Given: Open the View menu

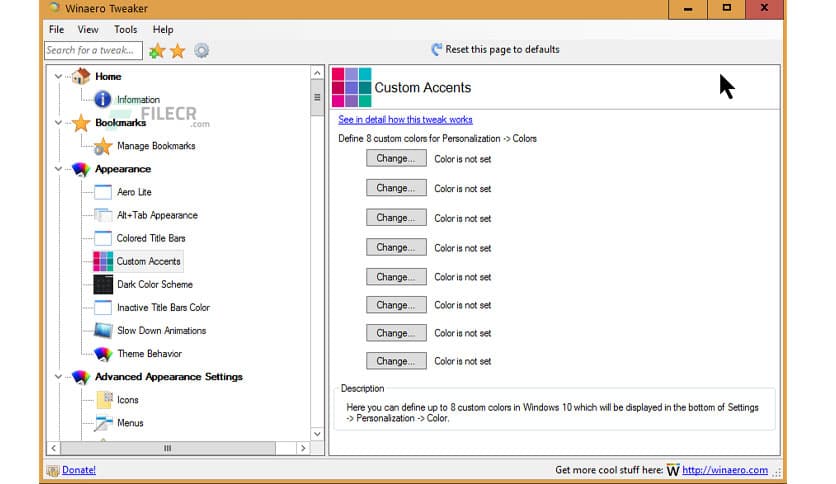Looking at the screenshot, I should point(88,29).
